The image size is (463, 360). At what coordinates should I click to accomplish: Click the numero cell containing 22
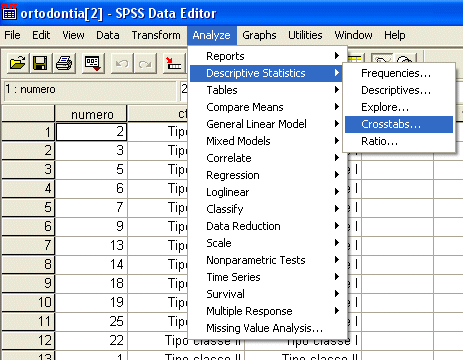(91, 340)
